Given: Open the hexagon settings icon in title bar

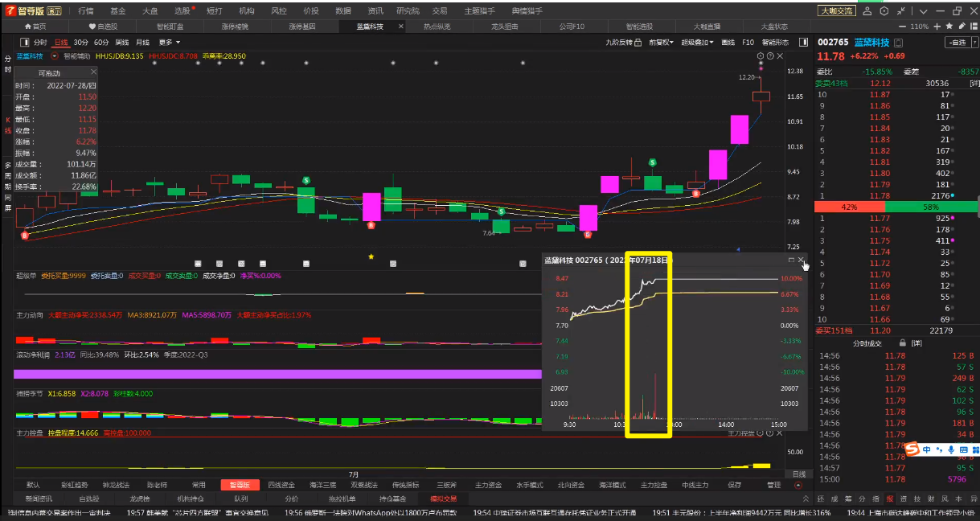Looking at the screenshot, I should click(x=884, y=11).
